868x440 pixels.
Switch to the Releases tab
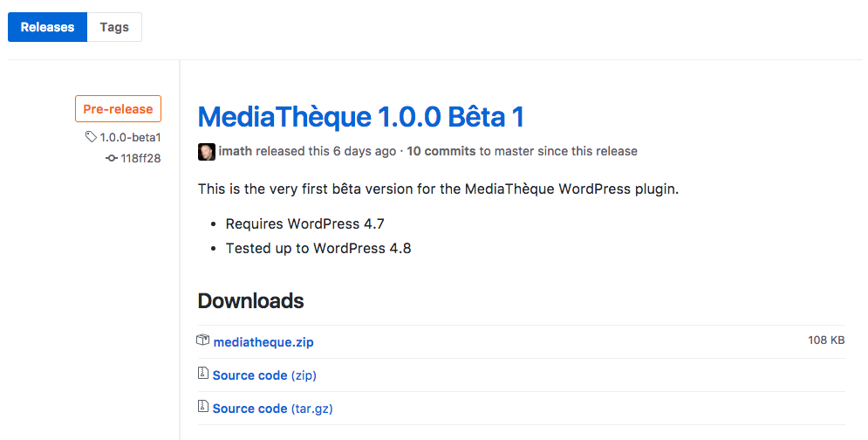click(48, 27)
